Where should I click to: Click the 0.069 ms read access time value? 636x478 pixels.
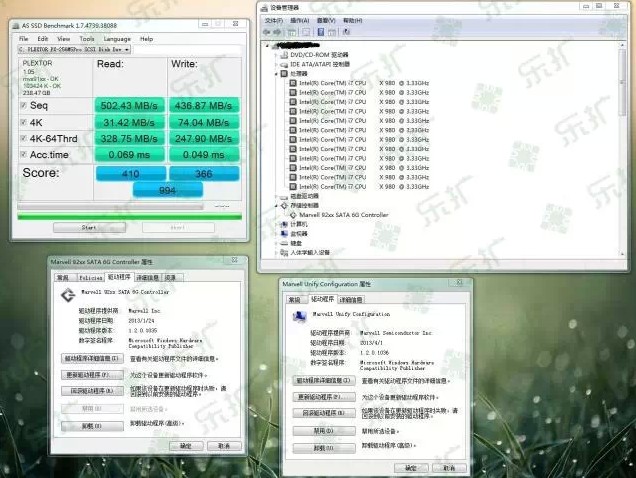tap(129, 155)
